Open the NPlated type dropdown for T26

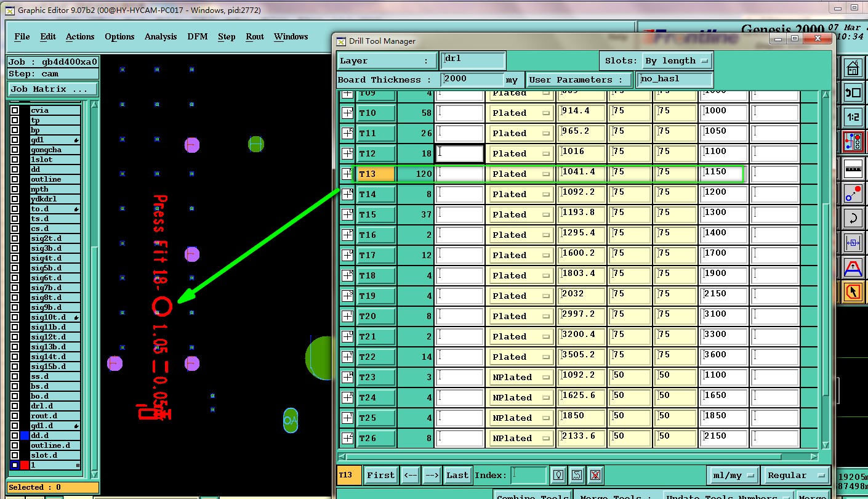pyautogui.click(x=521, y=438)
